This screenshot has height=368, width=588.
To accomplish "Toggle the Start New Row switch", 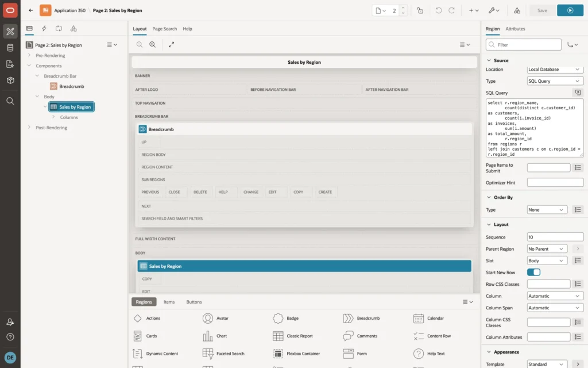I will [x=533, y=272].
